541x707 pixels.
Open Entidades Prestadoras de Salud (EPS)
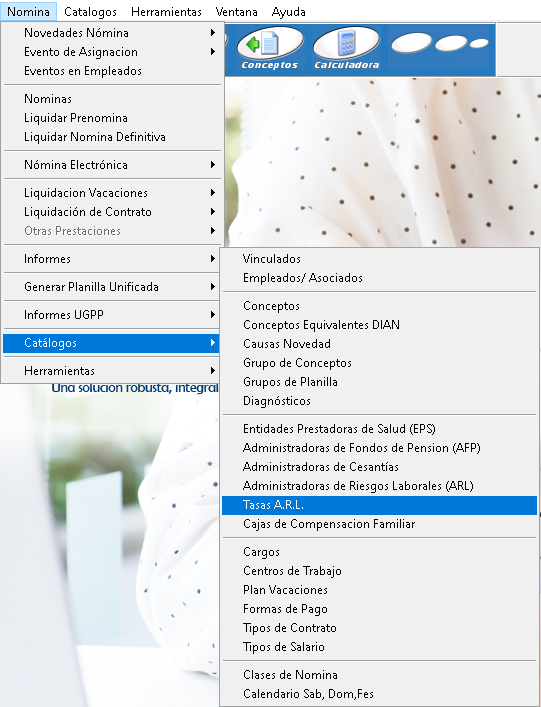(x=379, y=429)
